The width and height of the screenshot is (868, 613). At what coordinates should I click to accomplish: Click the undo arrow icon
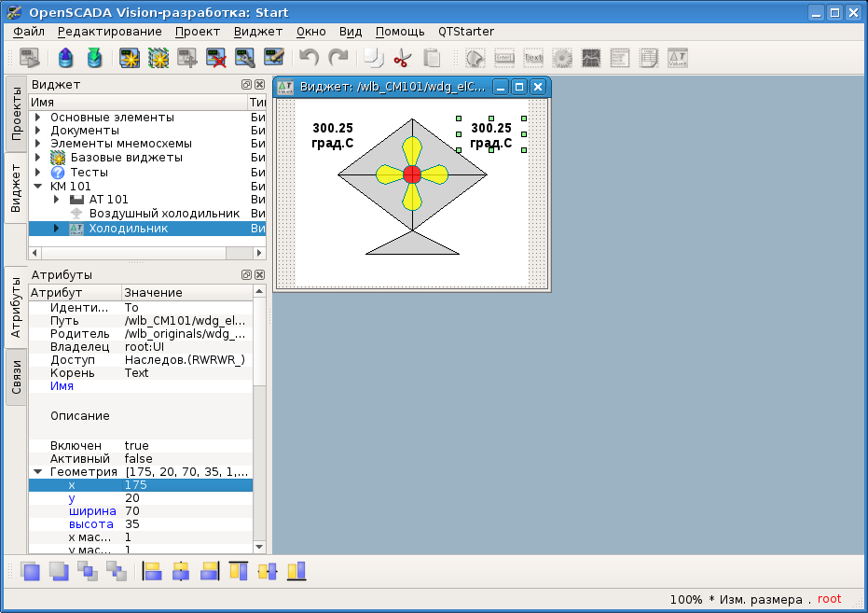click(x=309, y=58)
